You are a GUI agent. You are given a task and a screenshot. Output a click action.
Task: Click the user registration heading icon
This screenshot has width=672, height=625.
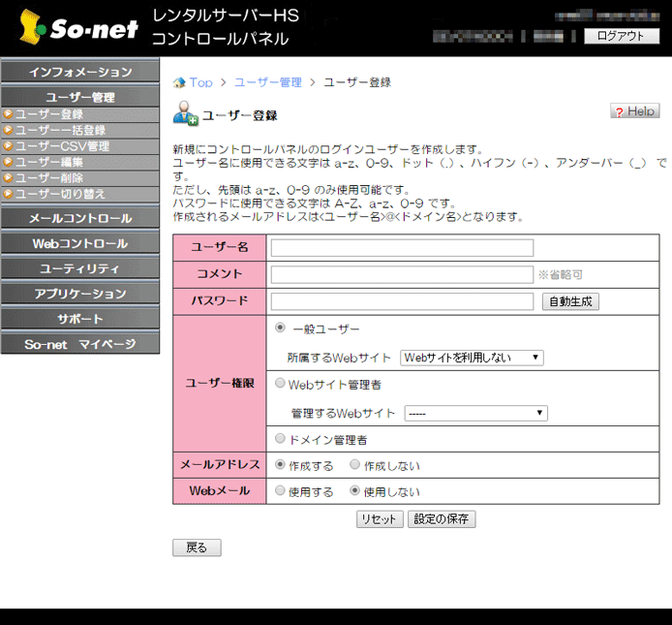pyautogui.click(x=184, y=114)
